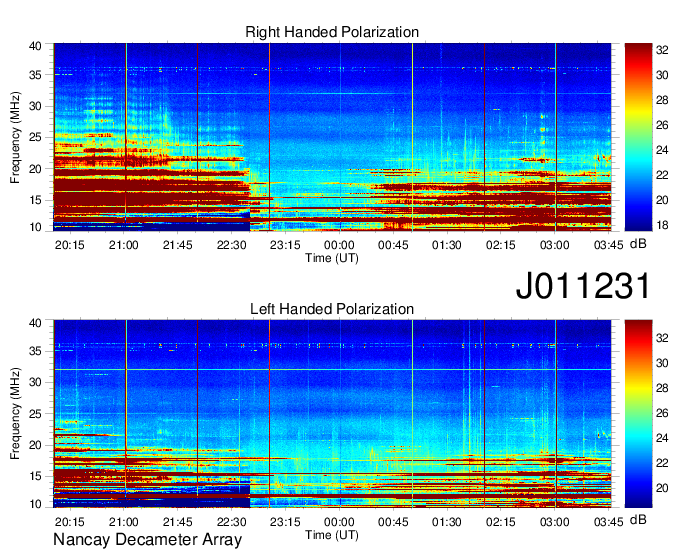Screen dimensions: 680x552
Task: Click 03:45 time tick under Left Handed plot
Action: (608, 522)
